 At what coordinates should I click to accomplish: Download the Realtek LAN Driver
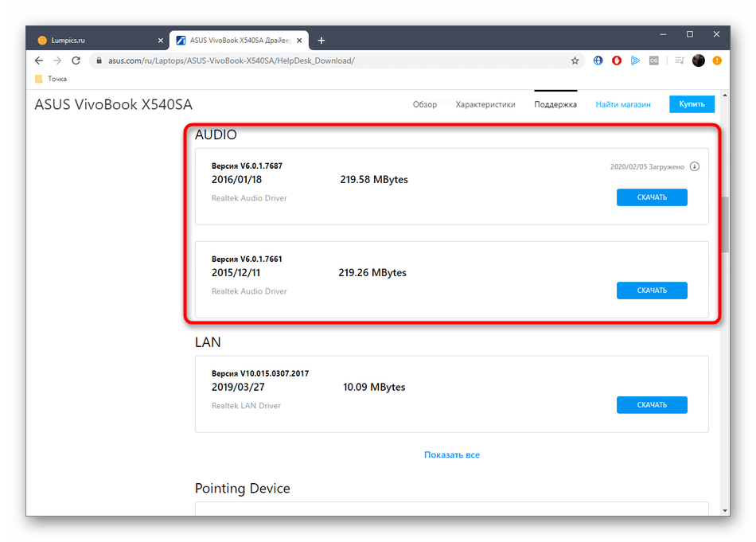(651, 405)
